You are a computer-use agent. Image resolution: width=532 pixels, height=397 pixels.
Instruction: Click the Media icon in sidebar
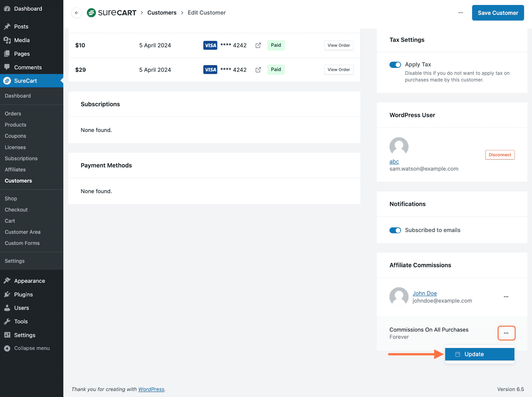[x=7, y=40]
